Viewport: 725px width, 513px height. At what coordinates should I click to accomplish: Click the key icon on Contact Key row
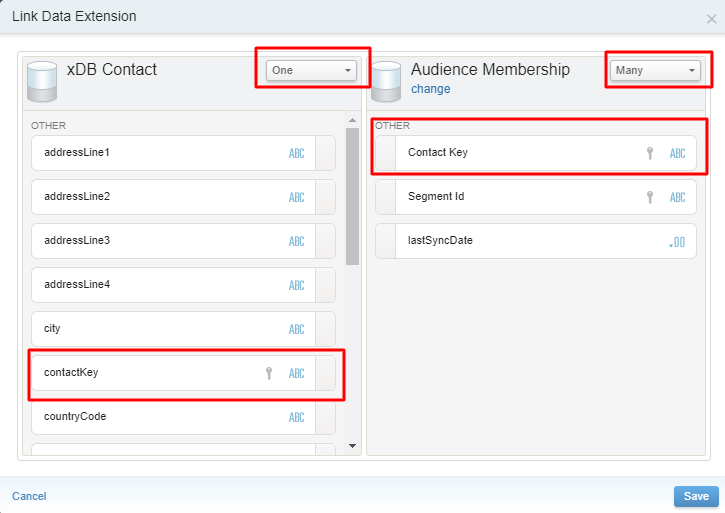coord(650,153)
